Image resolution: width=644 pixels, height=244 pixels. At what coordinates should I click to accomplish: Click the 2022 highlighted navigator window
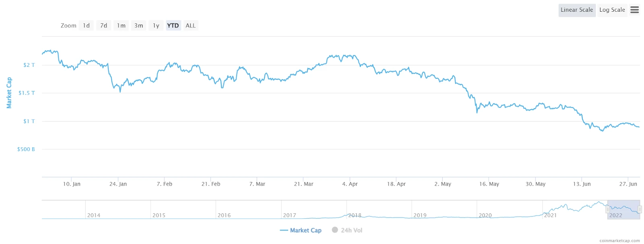coord(623,209)
